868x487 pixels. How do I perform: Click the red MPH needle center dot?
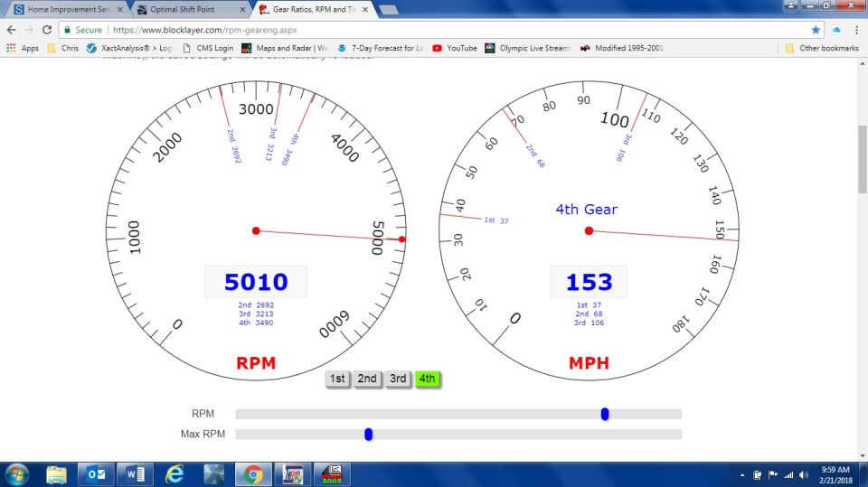point(589,230)
